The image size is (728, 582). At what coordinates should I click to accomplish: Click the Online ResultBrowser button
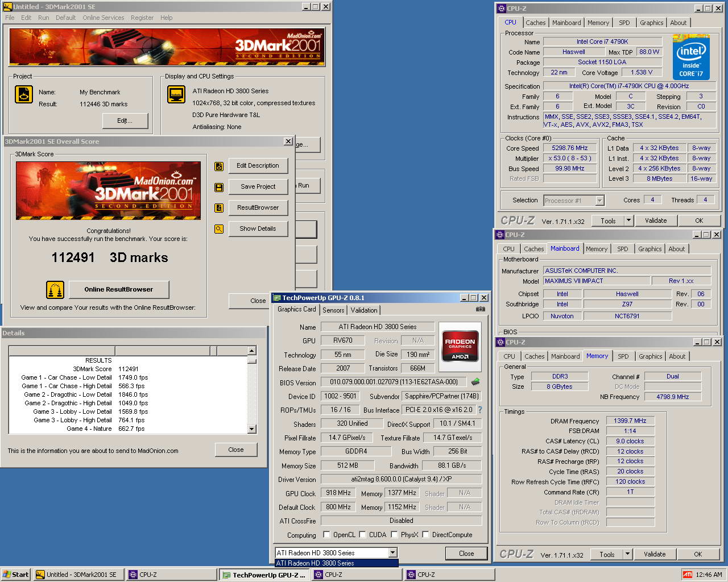tap(119, 289)
